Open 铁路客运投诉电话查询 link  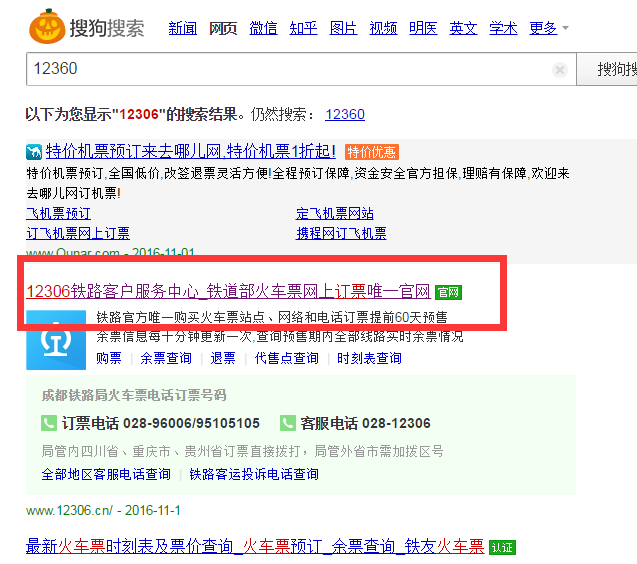point(254,474)
